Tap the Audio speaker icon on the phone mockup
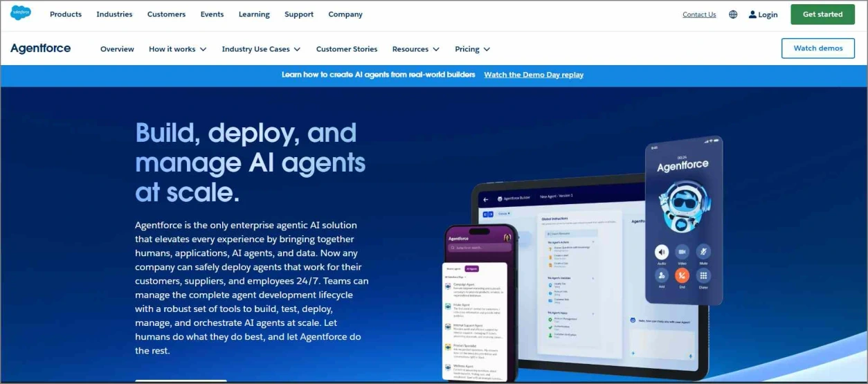 pyautogui.click(x=662, y=252)
